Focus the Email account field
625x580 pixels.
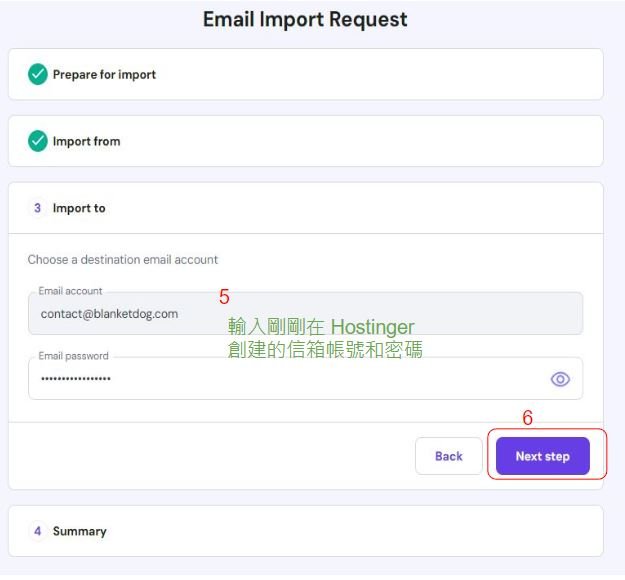[x=306, y=314]
